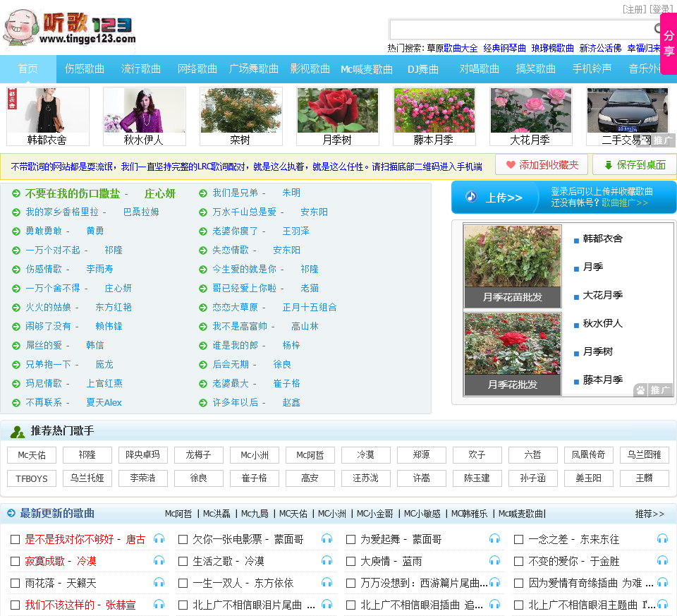Click the blue arrow icon by 最新更新的歌曲
The height and width of the screenshot is (616, 677).
point(11,513)
